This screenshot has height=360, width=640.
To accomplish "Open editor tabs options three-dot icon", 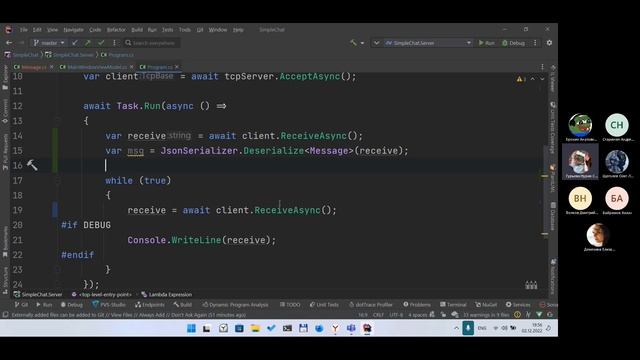I will (x=542, y=67).
